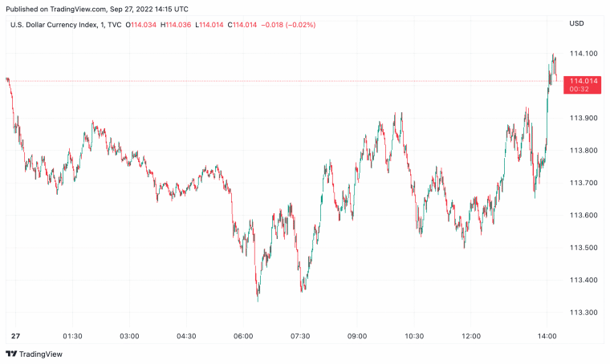This screenshot has width=610, height=364.
Task: Select the 113.900 price axis label
Action: point(582,119)
